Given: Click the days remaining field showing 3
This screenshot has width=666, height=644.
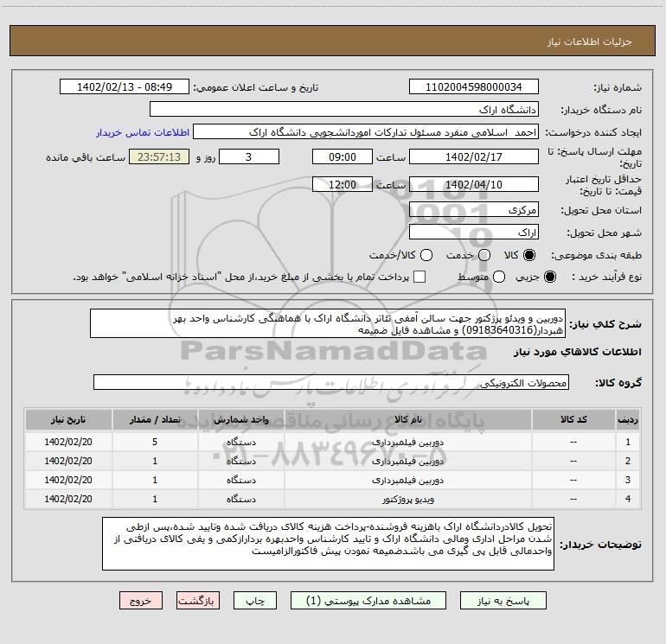Looking at the screenshot, I should pyautogui.click(x=249, y=156).
